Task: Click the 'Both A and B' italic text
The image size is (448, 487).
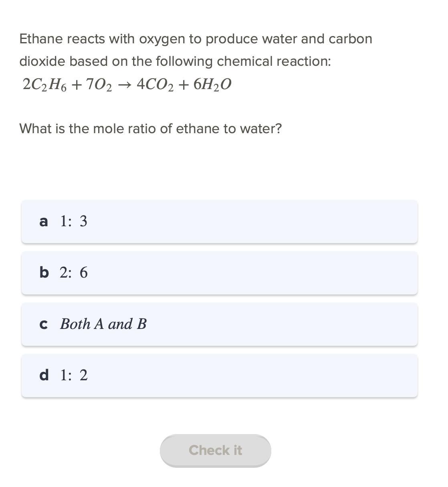Action: (x=103, y=324)
